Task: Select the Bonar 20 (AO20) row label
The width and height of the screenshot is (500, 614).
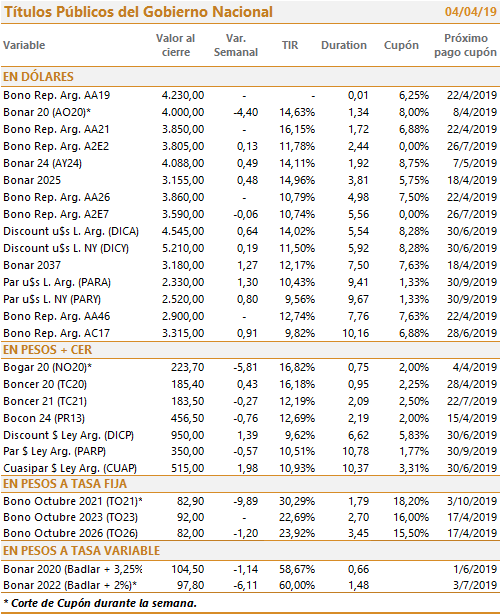Action: [47, 112]
